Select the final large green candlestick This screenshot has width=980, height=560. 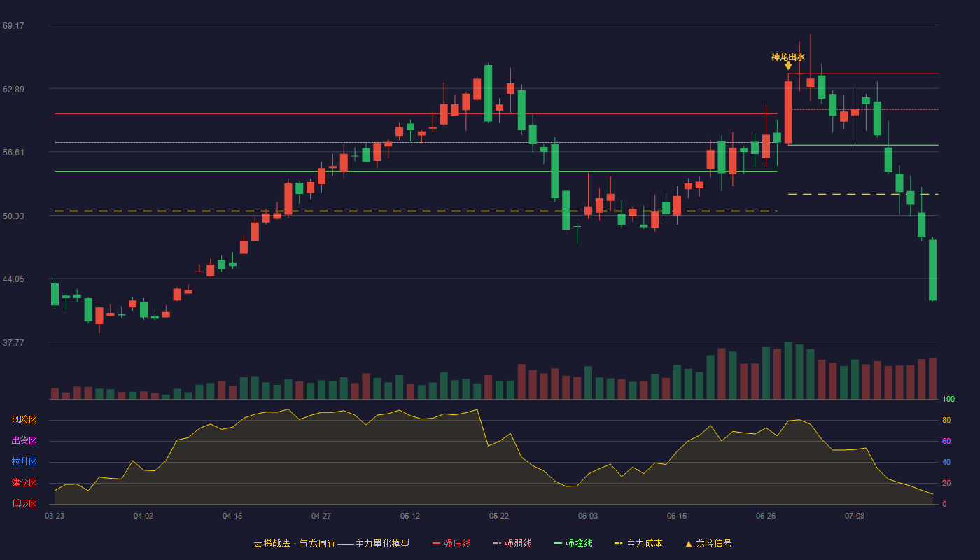(x=932, y=270)
